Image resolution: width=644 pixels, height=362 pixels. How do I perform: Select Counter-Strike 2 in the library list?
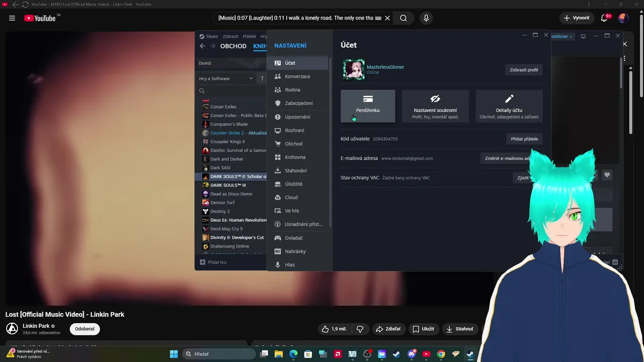coord(234,133)
